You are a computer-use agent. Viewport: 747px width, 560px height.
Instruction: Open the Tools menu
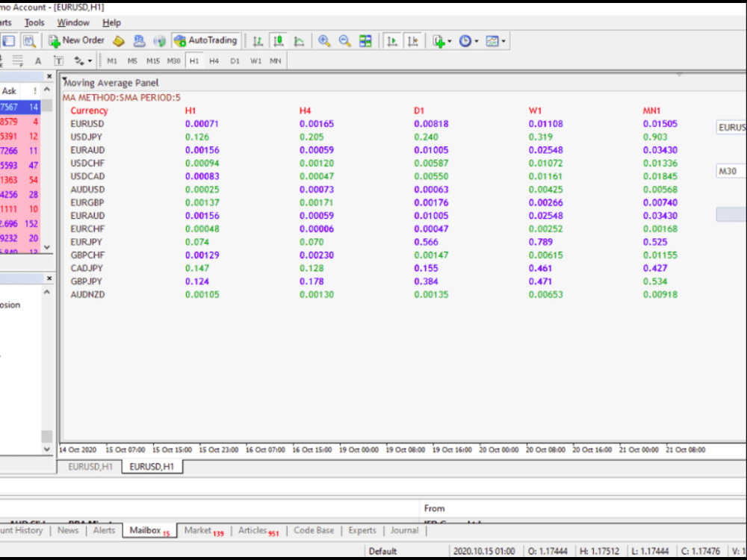pyautogui.click(x=34, y=22)
